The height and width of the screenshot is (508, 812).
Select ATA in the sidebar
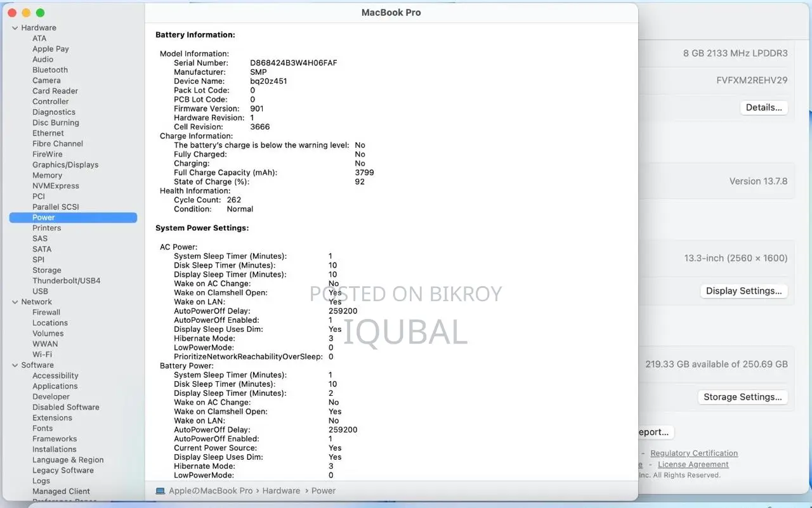[x=39, y=39]
